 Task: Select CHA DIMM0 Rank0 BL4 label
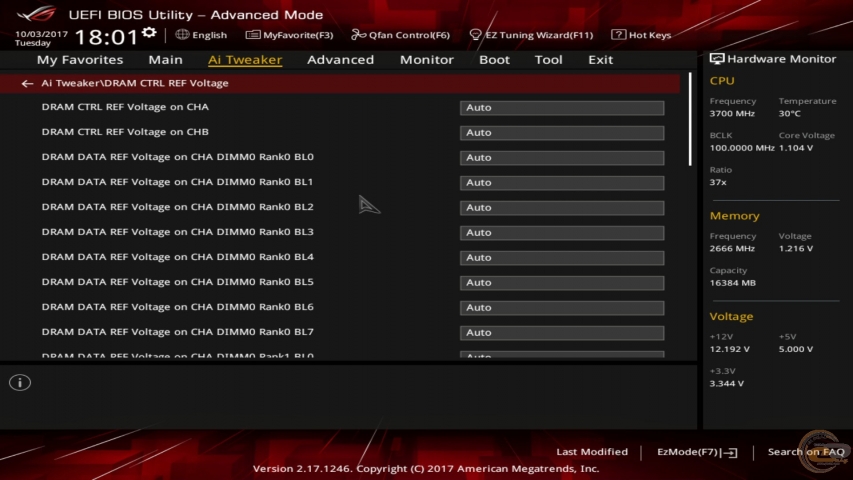pos(177,257)
